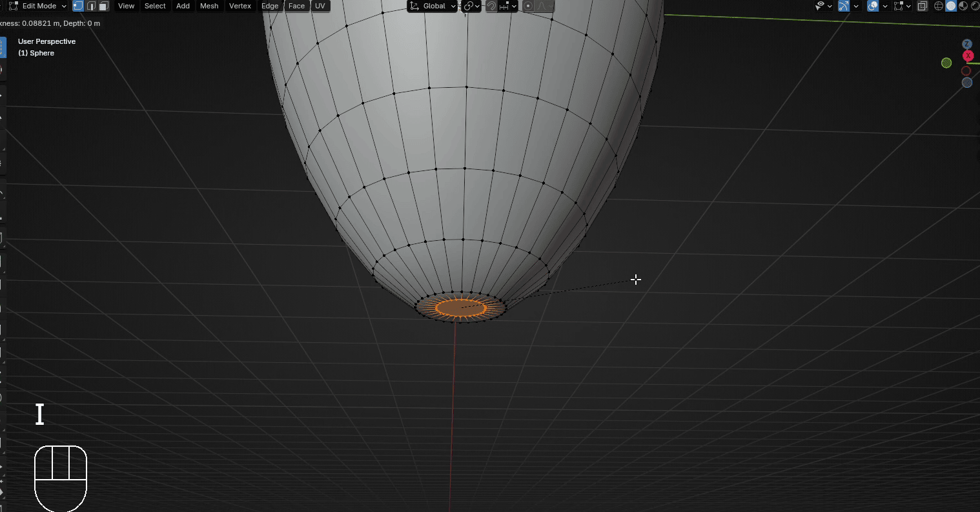Toggle viewport overlays display
This screenshot has width=980, height=512.
point(873,6)
